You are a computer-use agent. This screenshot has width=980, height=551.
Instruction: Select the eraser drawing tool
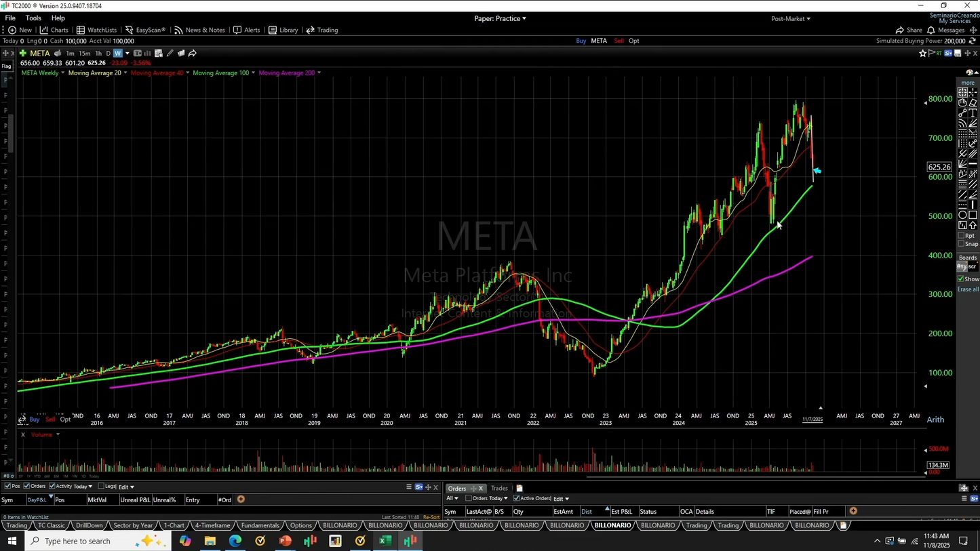click(973, 103)
